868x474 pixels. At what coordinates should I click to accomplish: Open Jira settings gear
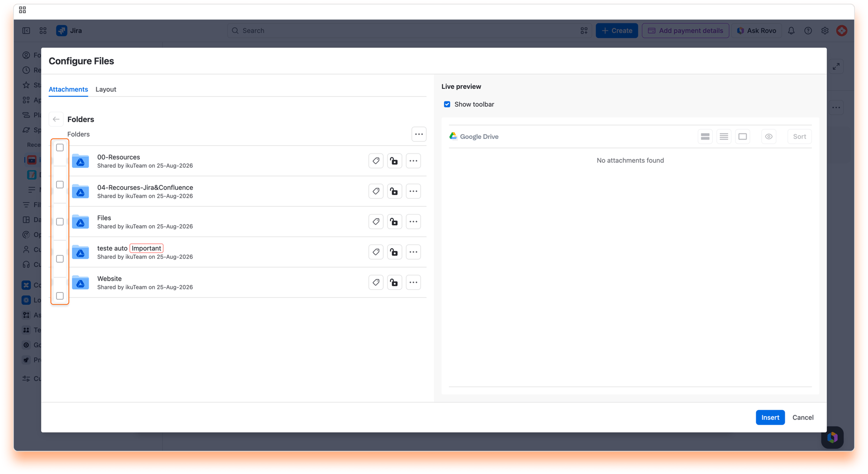[825, 30]
